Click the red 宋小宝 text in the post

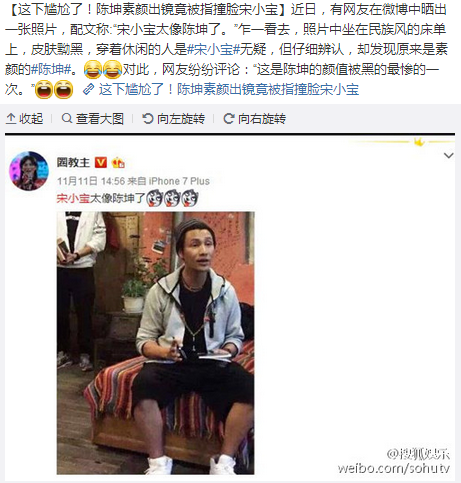73,199
